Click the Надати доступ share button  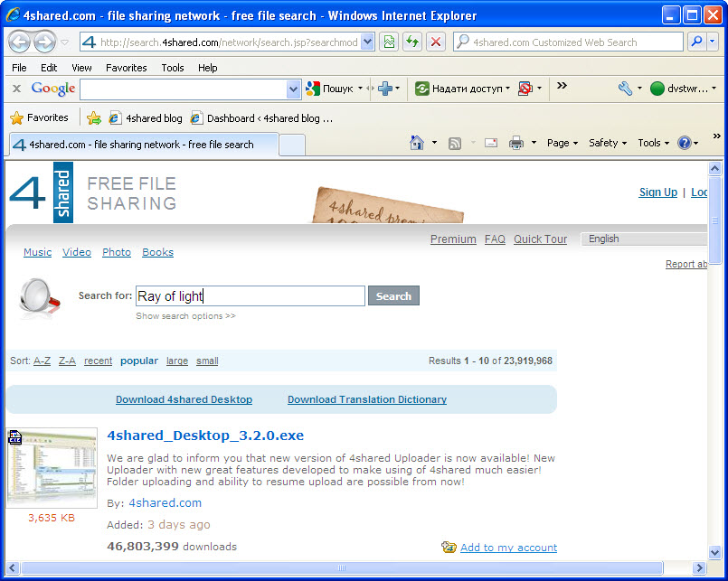[459, 89]
